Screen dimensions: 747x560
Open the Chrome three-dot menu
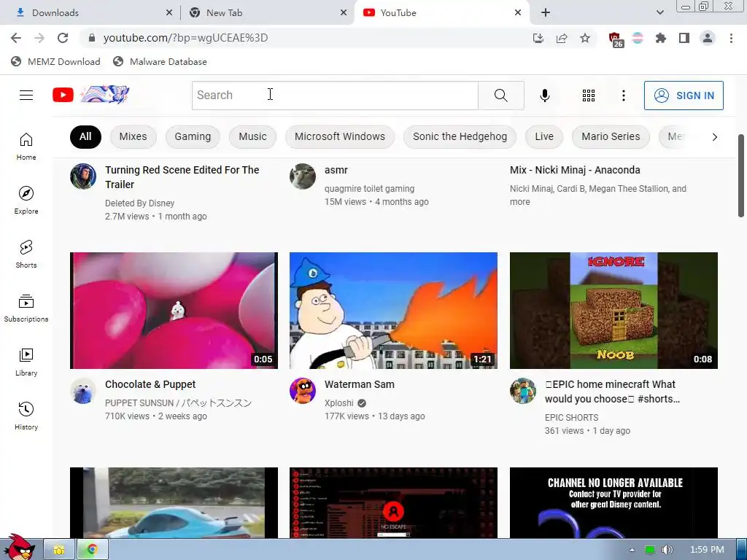click(731, 38)
